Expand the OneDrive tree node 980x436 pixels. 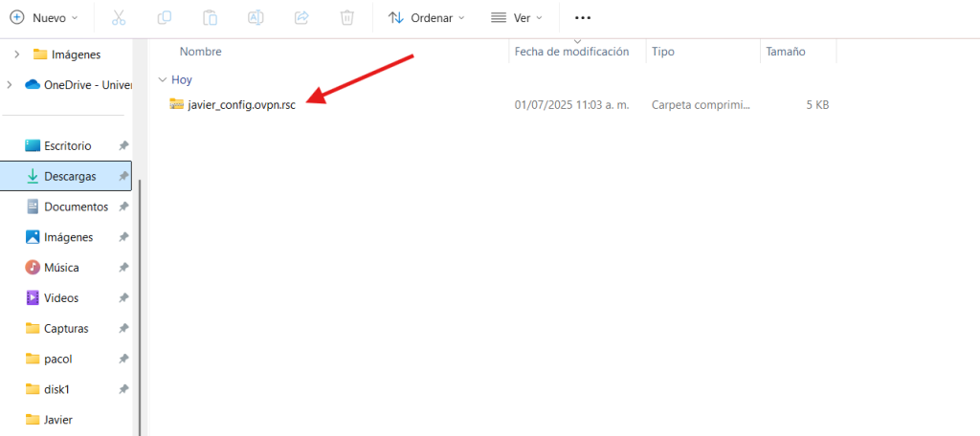tap(9, 84)
